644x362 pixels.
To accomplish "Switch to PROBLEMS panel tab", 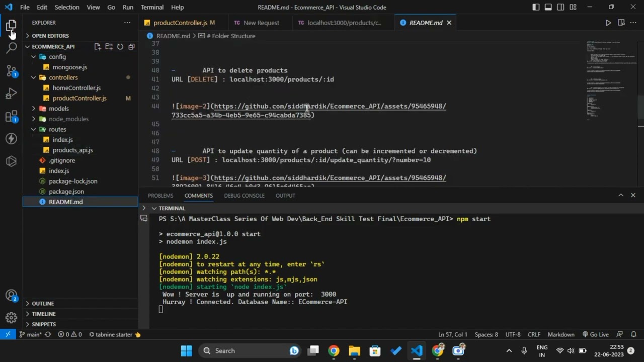I will pyautogui.click(x=160, y=196).
